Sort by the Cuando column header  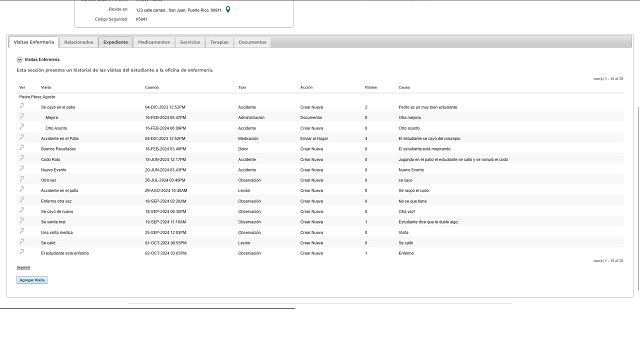152,87
